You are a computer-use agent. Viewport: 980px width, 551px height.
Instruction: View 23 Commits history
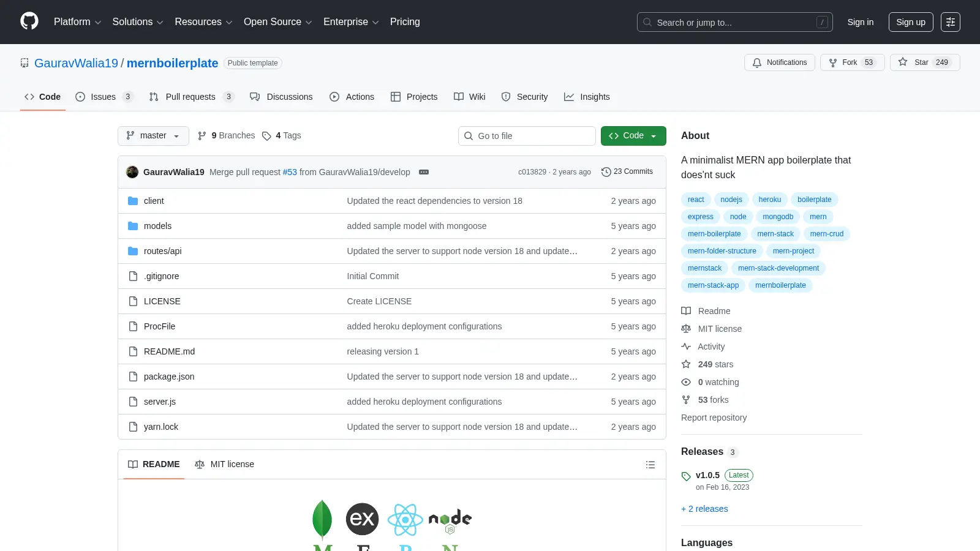click(627, 172)
